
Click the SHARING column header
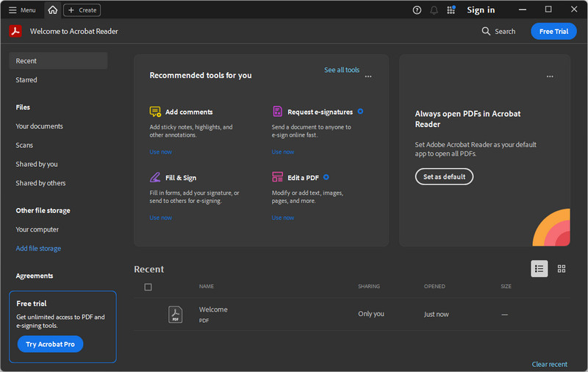pos(369,287)
